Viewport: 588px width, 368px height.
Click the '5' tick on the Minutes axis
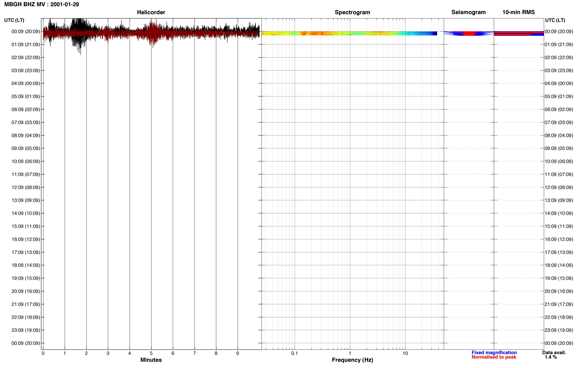pyautogui.click(x=151, y=353)
